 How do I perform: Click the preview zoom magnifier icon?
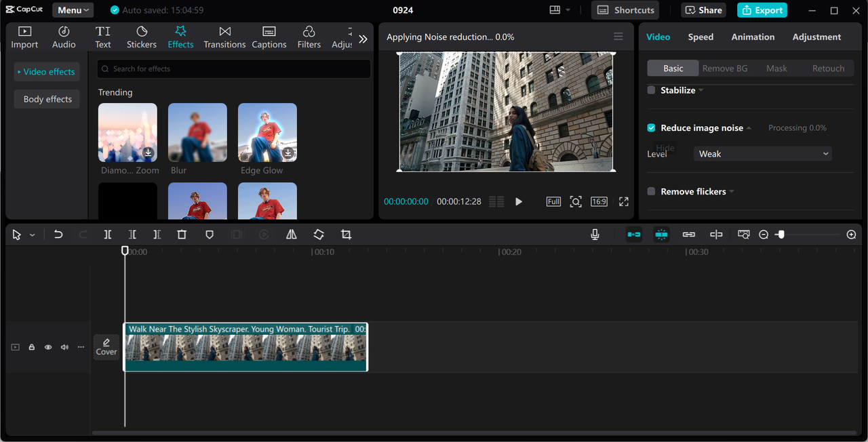coord(576,201)
